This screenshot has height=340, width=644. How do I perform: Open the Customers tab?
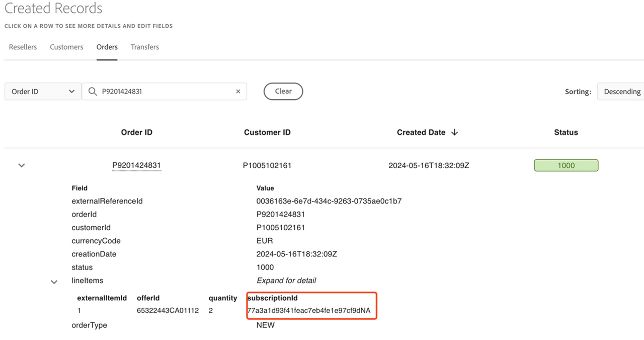click(66, 47)
